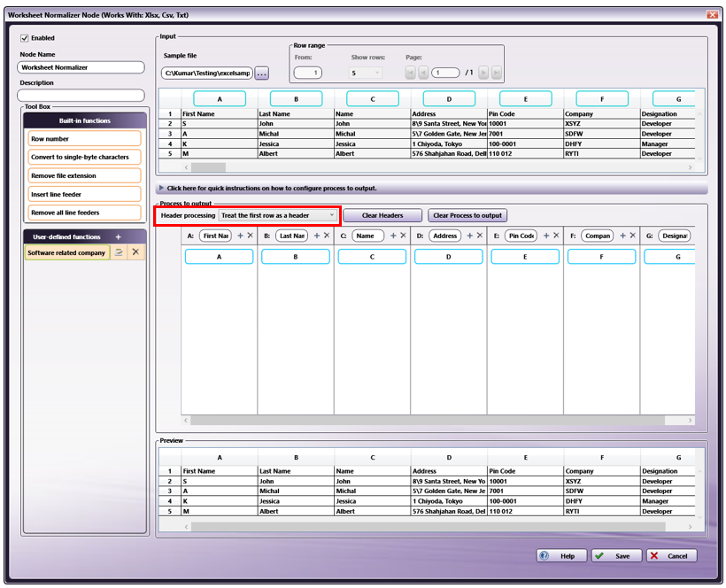Add column after header F Company

622,236
